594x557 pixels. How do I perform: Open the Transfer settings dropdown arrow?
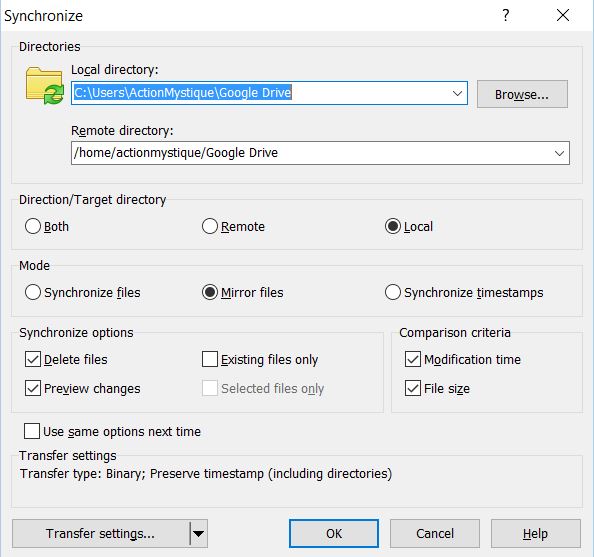pos(198,534)
